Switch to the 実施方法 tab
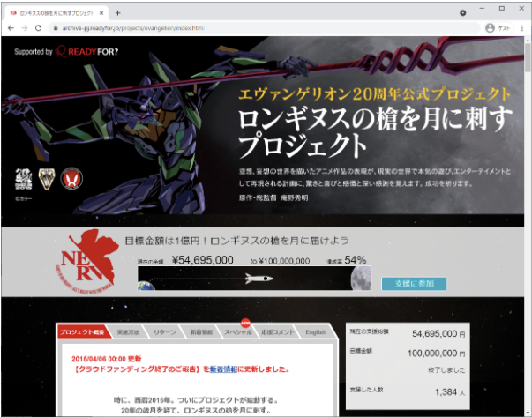Image resolution: width=532 pixels, height=417 pixels. pos(128,332)
